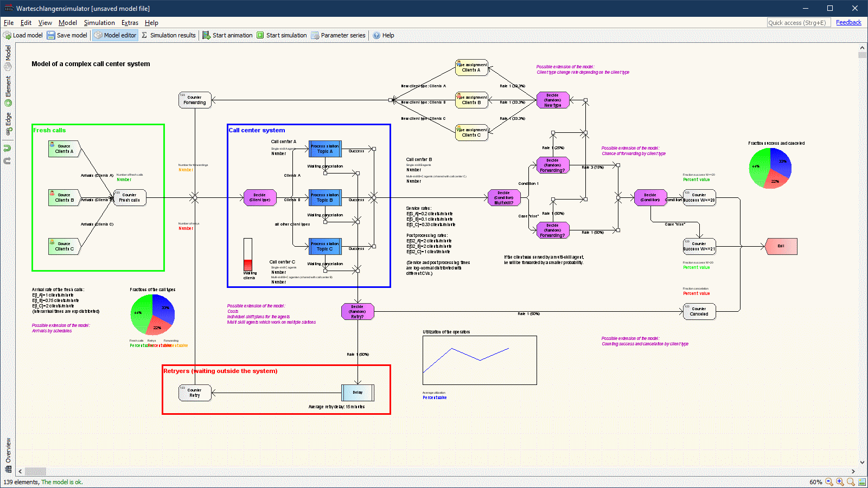The height and width of the screenshot is (488, 868).
Task: Zoom in with the plus magnifier
Action: tap(840, 482)
